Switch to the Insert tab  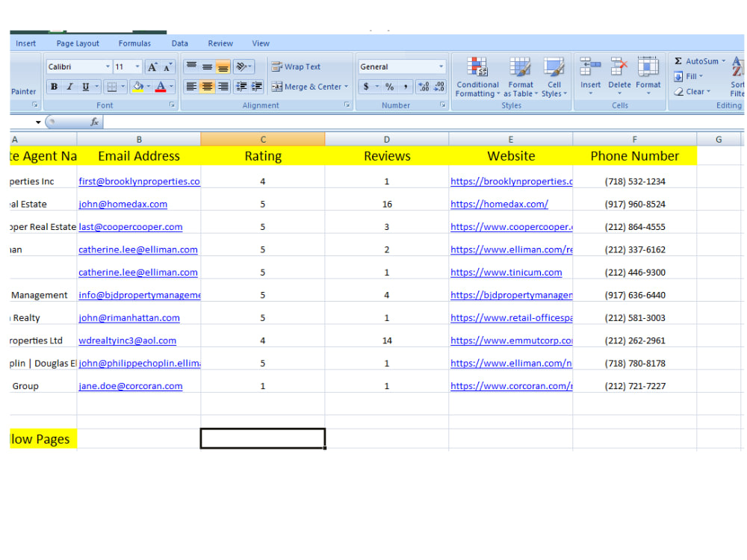[x=25, y=43]
